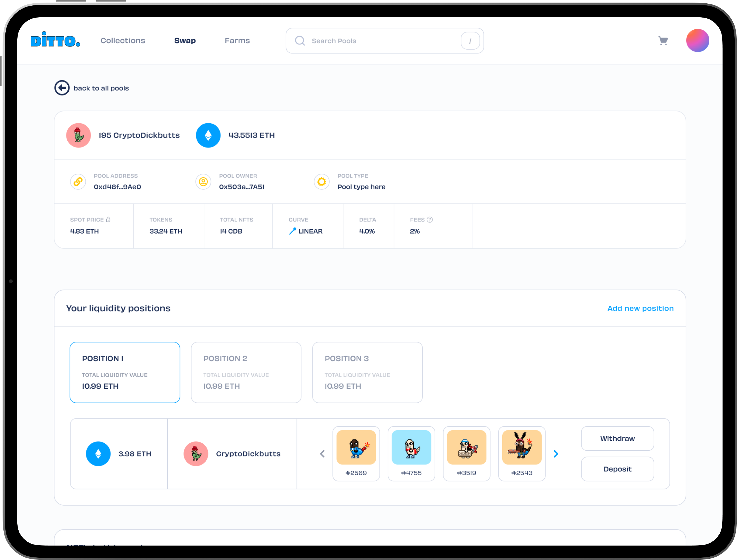Open the Collections nav tab
Viewport: 737px width, 560px height.
tap(123, 41)
